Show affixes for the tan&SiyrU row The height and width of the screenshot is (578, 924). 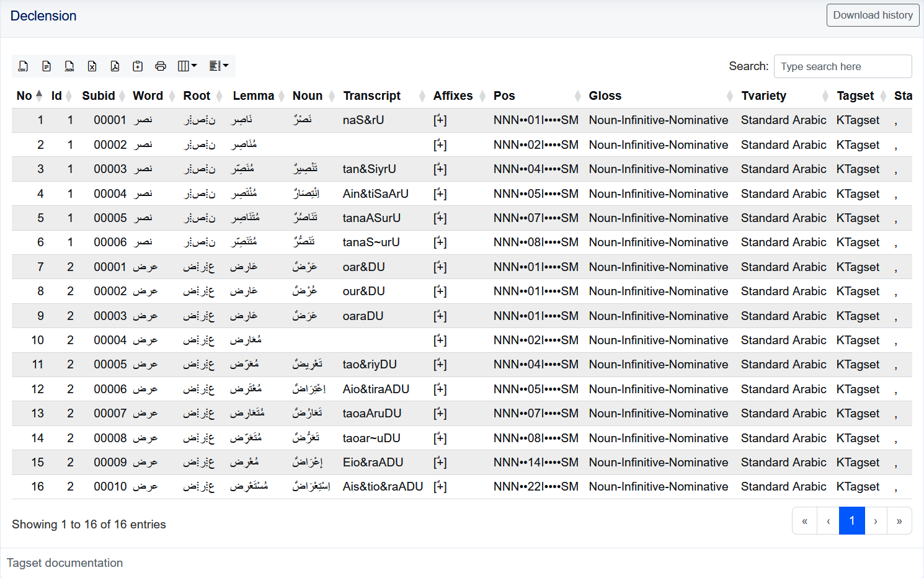point(440,169)
